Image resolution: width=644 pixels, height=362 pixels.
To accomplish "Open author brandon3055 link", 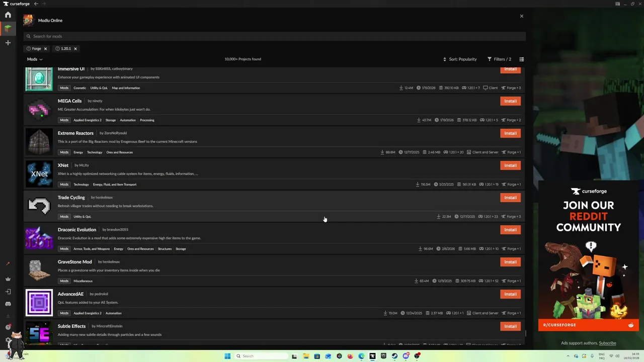I will [118, 230].
